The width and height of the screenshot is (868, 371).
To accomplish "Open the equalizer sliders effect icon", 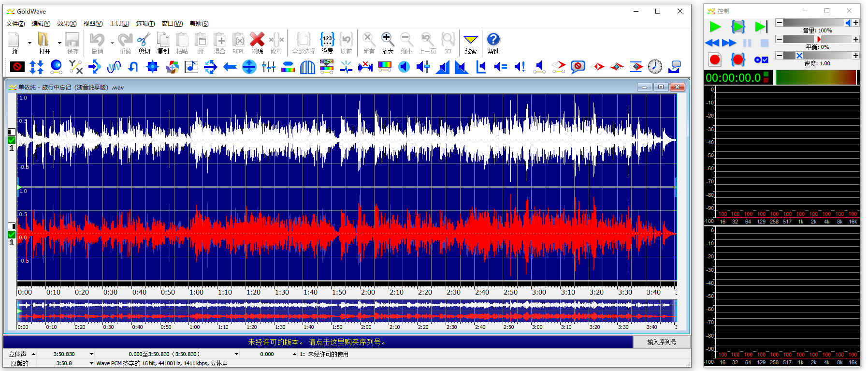I will tap(269, 67).
